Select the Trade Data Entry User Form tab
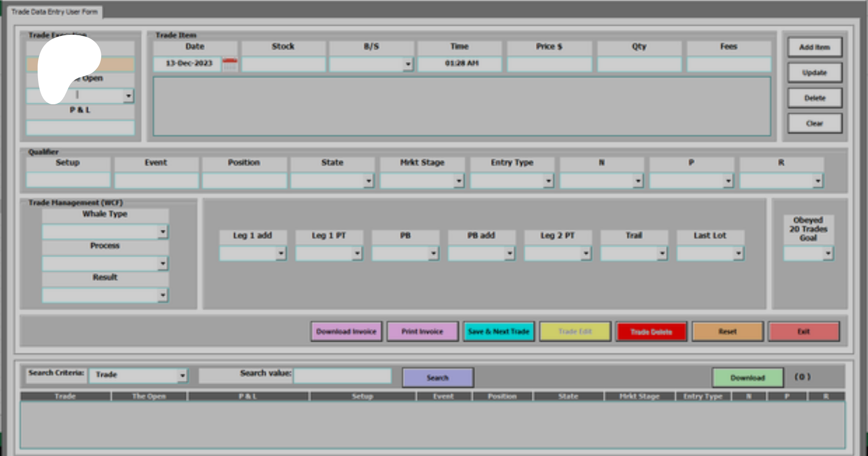The height and width of the screenshot is (456, 868). pyautogui.click(x=54, y=12)
